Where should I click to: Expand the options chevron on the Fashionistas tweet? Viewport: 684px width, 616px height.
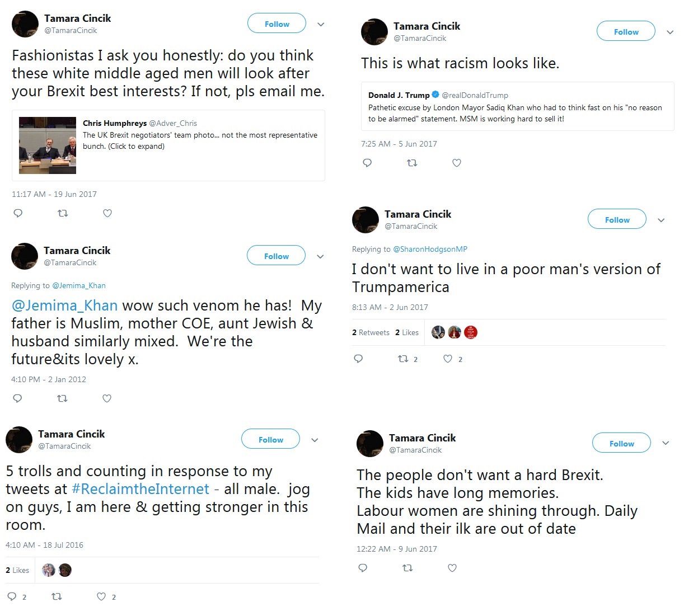[x=321, y=25]
